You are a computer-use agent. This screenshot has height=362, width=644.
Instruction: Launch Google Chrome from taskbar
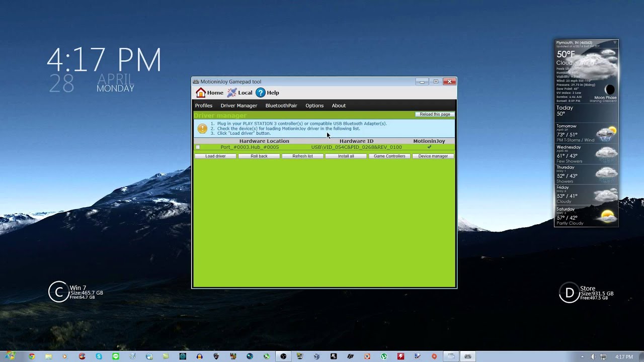tap(32, 356)
